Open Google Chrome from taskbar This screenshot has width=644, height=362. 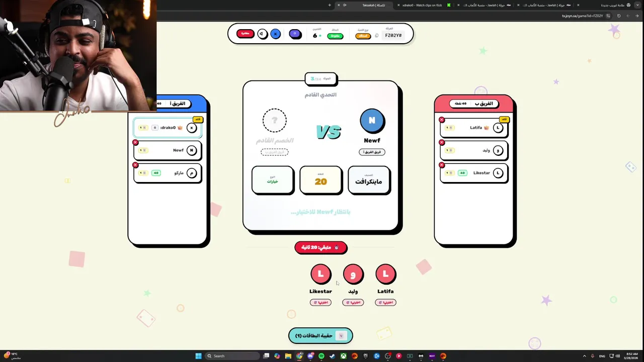point(299,356)
